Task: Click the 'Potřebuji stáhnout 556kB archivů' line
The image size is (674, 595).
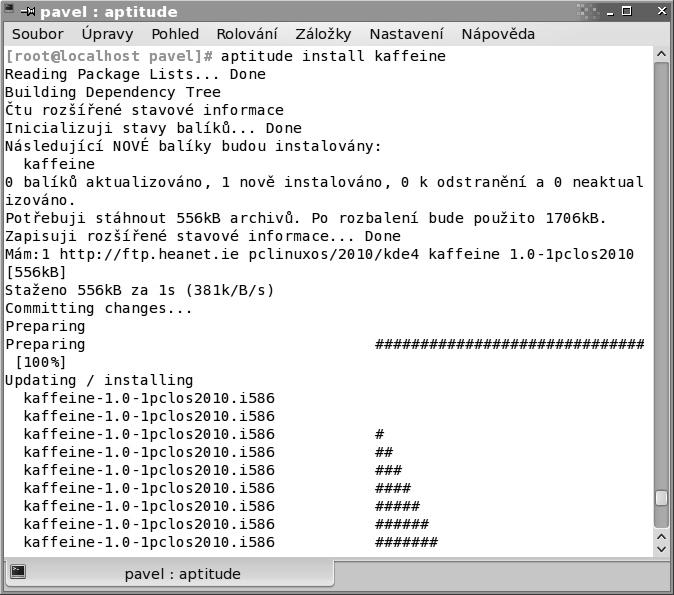Action: 306,218
